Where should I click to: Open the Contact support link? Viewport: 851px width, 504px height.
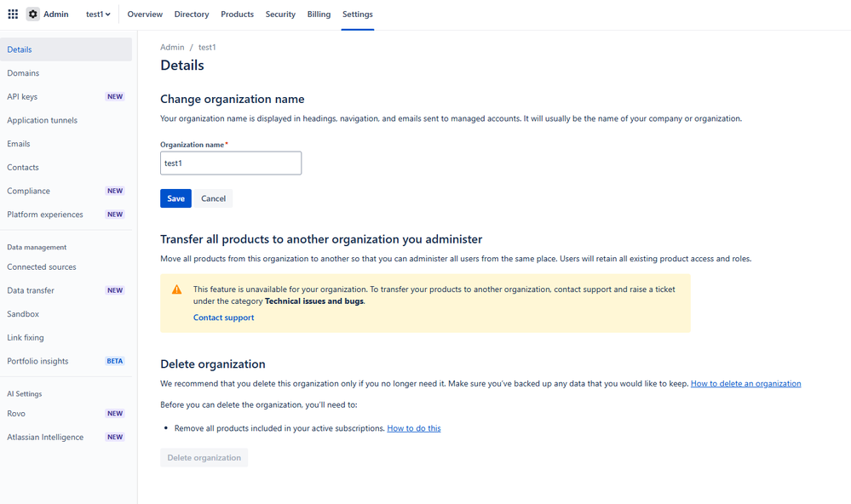point(223,318)
